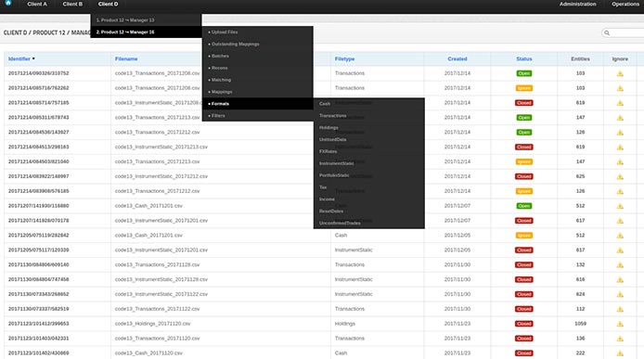The width and height of the screenshot is (644, 359).
Task: Click ignore warning icon for row 20171214/084513/298163
Action: (x=620, y=147)
